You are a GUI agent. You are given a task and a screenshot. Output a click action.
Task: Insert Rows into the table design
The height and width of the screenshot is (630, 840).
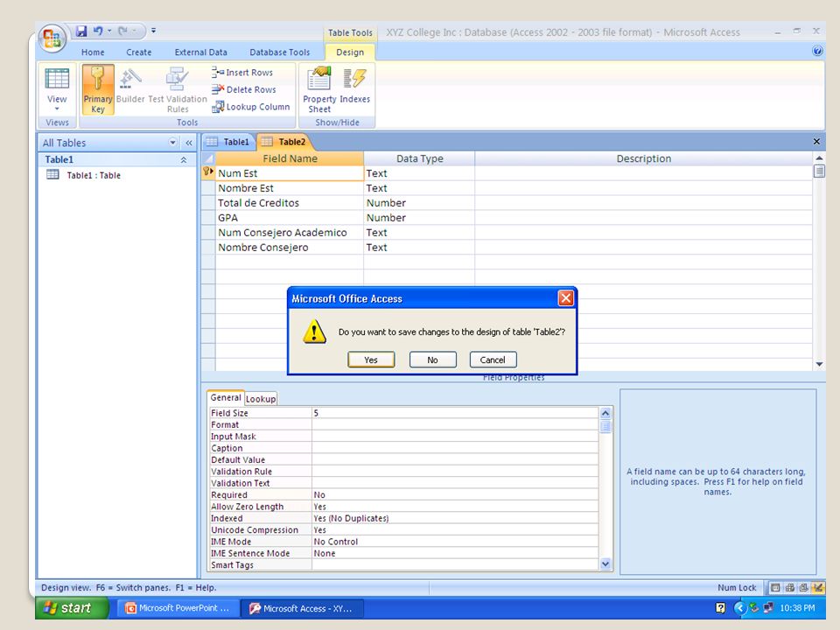pos(242,73)
